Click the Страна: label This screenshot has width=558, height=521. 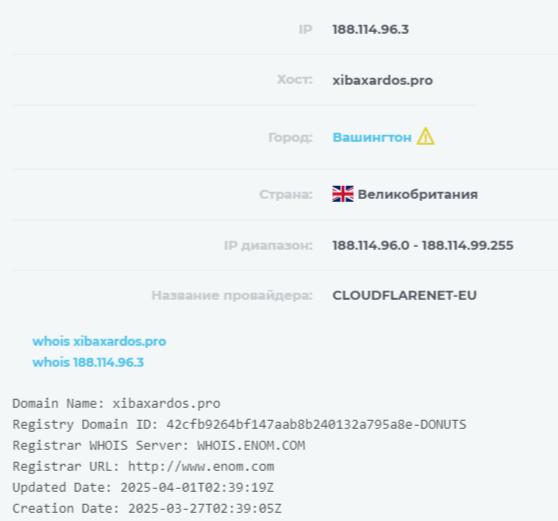click(286, 194)
